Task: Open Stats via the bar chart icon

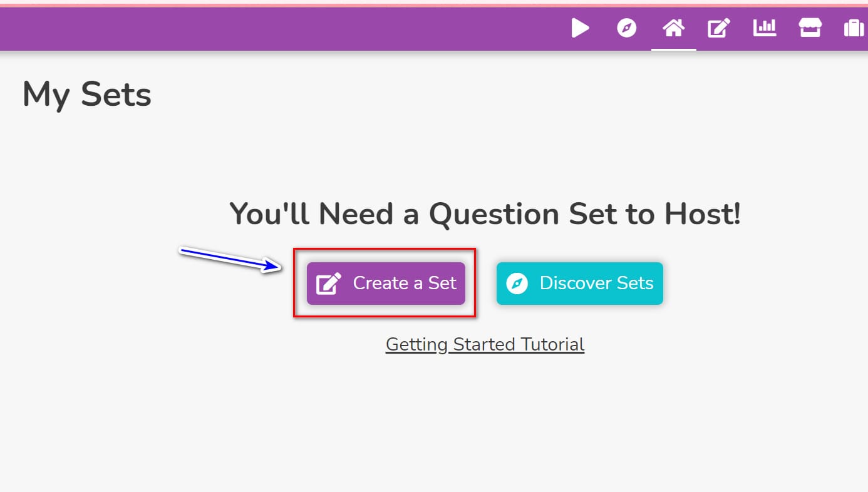Action: tap(765, 28)
